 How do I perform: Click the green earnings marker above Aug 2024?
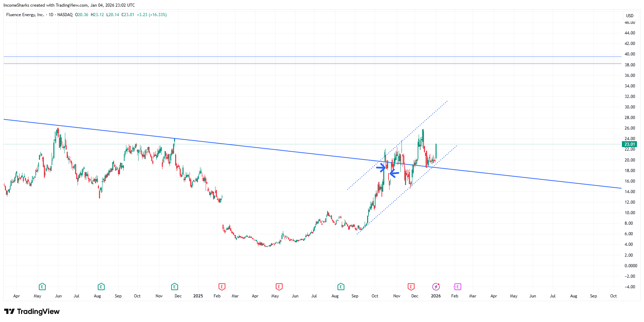(101, 287)
